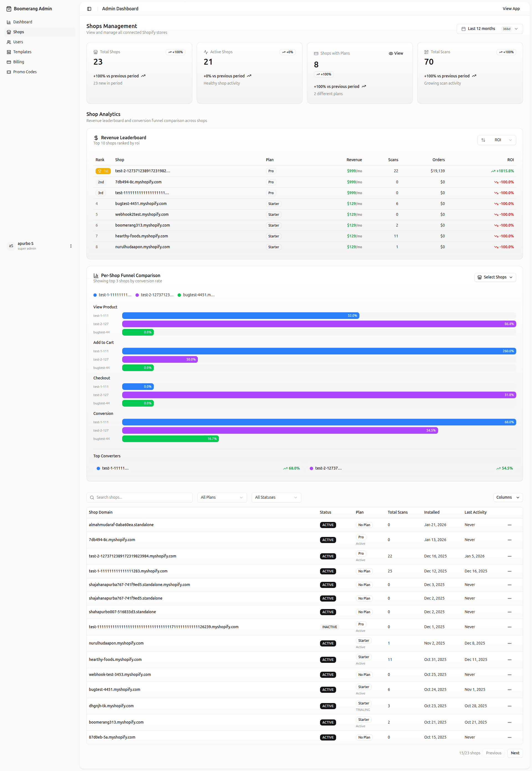Open the Select Shops dropdown
Image resolution: width=532 pixels, height=771 pixels.
495,277
